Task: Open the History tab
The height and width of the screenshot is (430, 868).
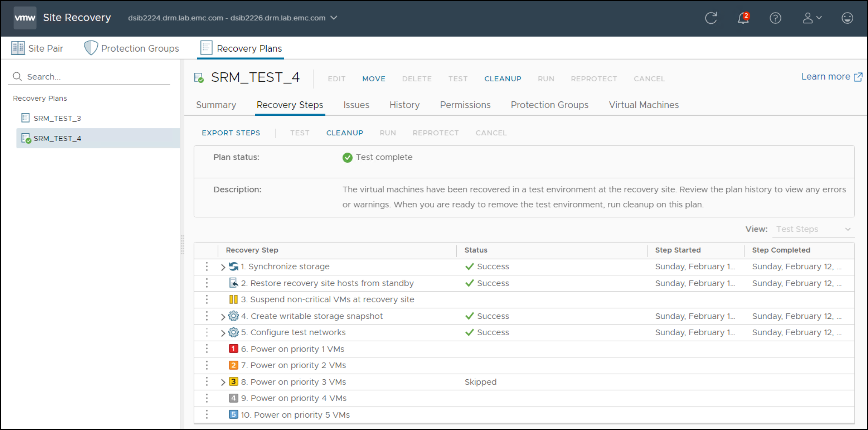Action: pos(404,105)
